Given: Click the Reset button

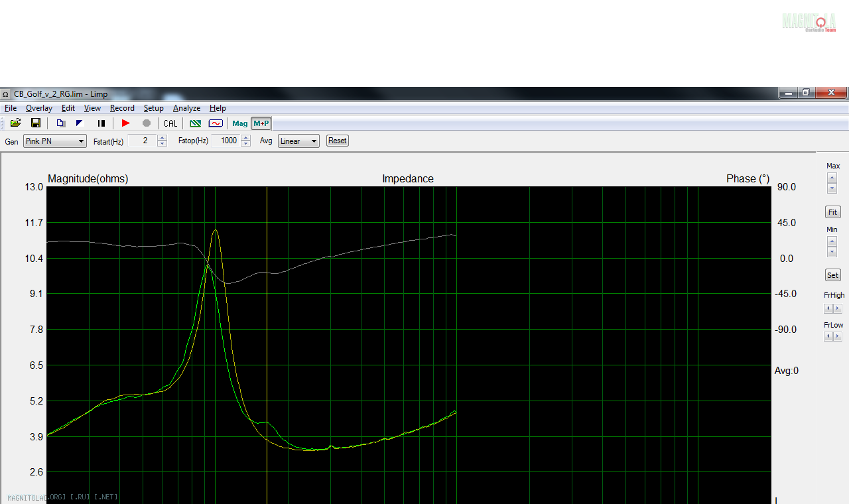Looking at the screenshot, I should point(337,141).
